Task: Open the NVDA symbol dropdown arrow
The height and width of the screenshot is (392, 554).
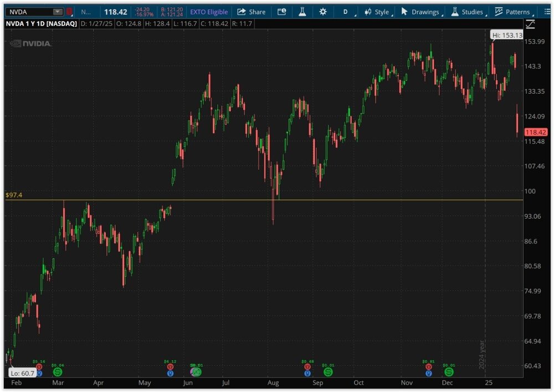Action: 57,12
